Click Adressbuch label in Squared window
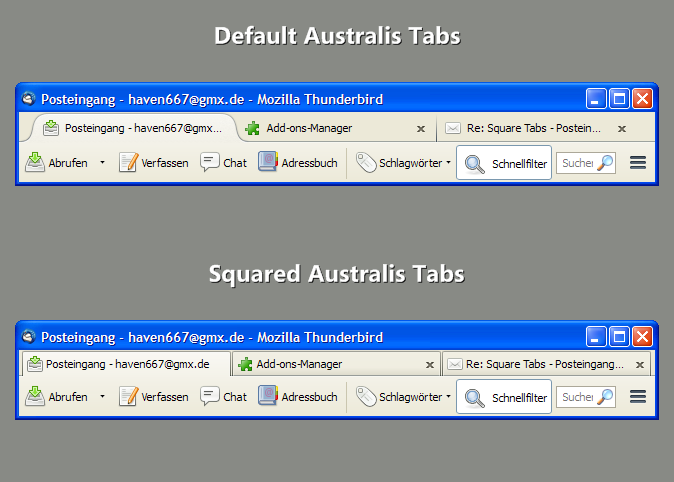This screenshot has width=674, height=482. pos(309,397)
